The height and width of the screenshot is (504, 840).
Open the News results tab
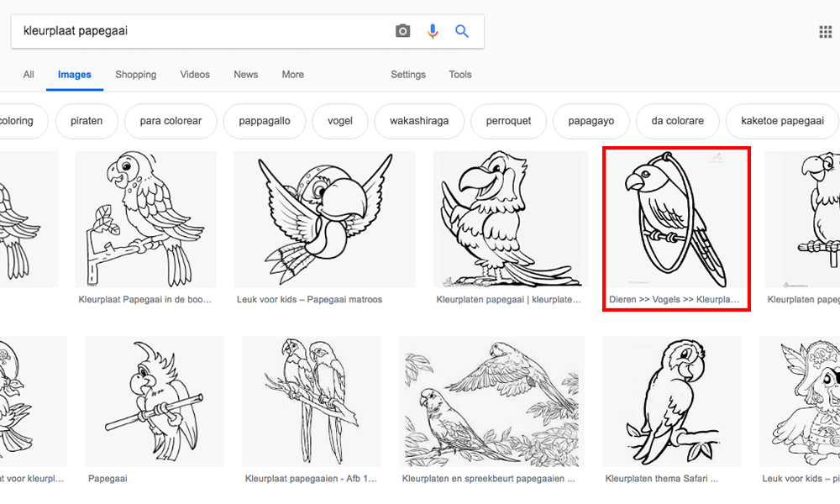point(246,75)
